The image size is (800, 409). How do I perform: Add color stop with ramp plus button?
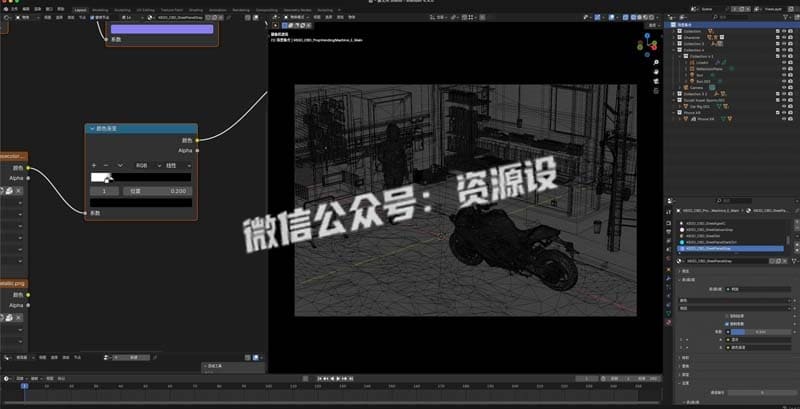coord(94,166)
